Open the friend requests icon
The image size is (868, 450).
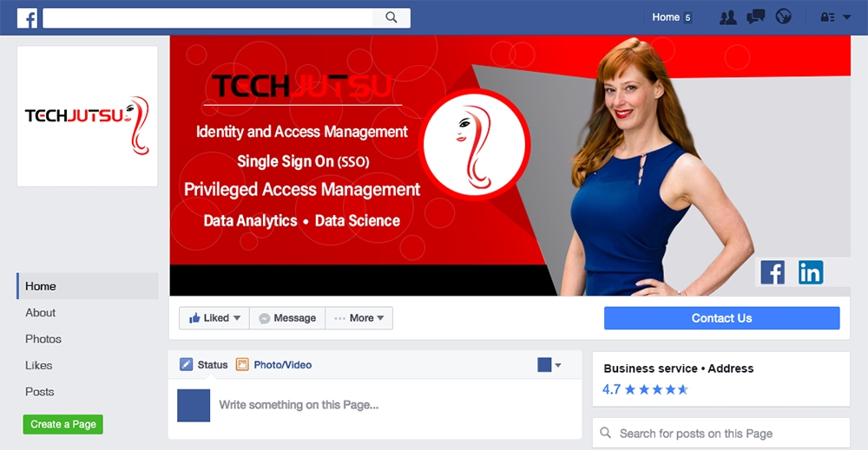(727, 17)
